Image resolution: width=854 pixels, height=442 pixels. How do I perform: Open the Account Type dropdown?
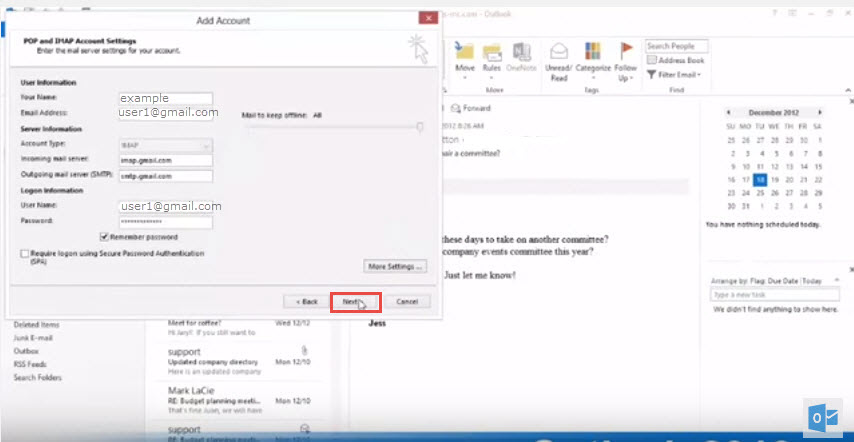pyautogui.click(x=166, y=146)
